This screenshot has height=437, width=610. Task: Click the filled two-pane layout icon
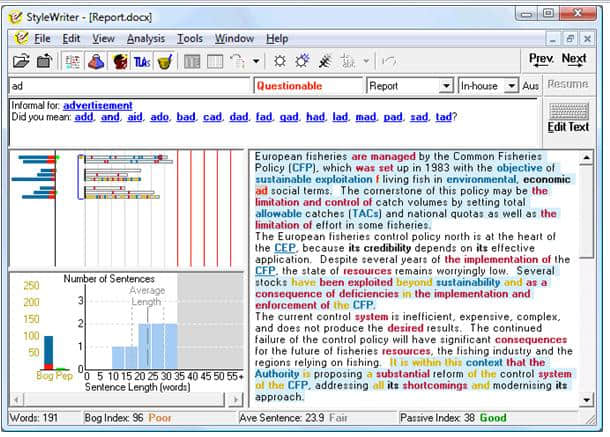192,61
